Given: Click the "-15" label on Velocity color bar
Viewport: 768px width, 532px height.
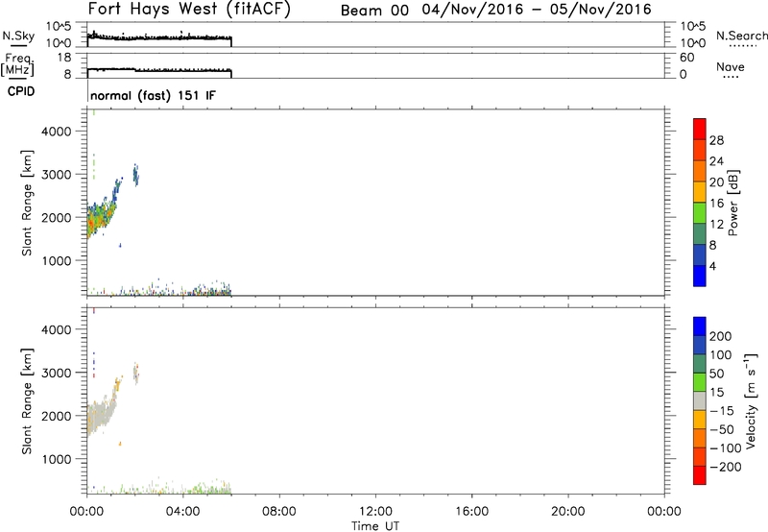Looking at the screenshot, I should pos(721,411).
